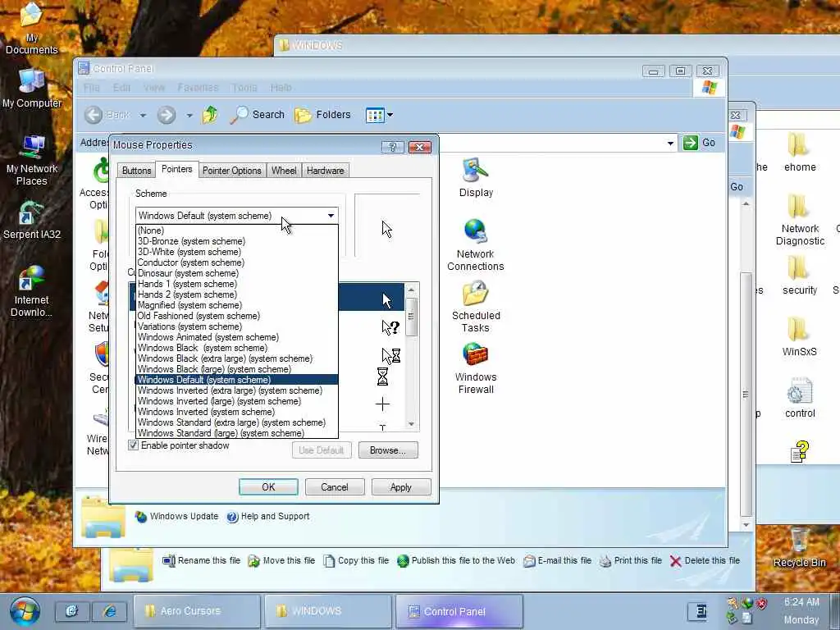
Task: Click the cursor list scrollbar down arrow
Action: pos(412,424)
